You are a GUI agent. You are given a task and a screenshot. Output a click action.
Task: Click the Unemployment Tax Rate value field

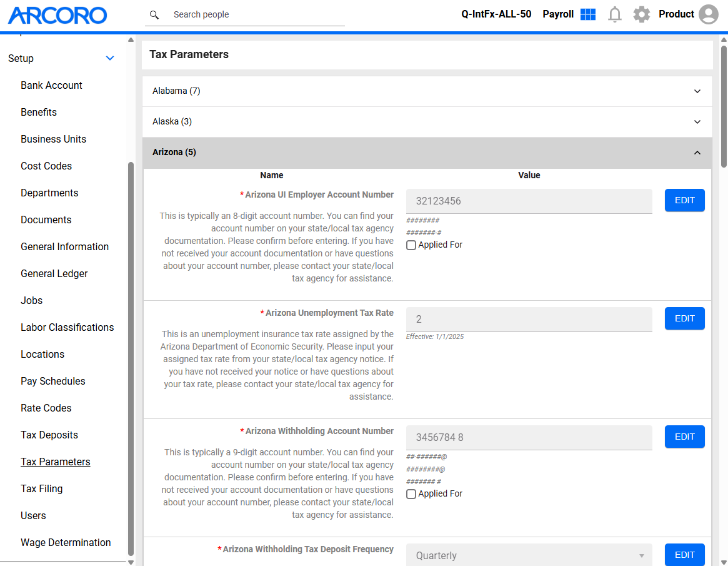(529, 320)
